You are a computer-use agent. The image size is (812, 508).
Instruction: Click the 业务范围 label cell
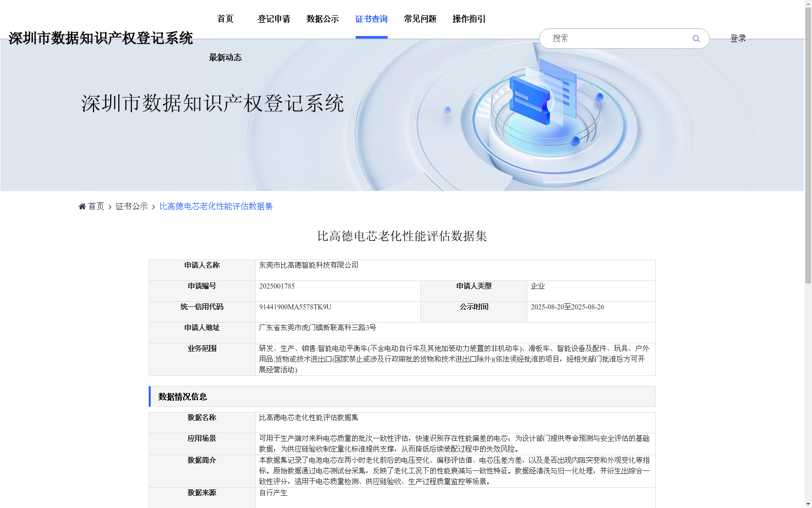click(202, 360)
